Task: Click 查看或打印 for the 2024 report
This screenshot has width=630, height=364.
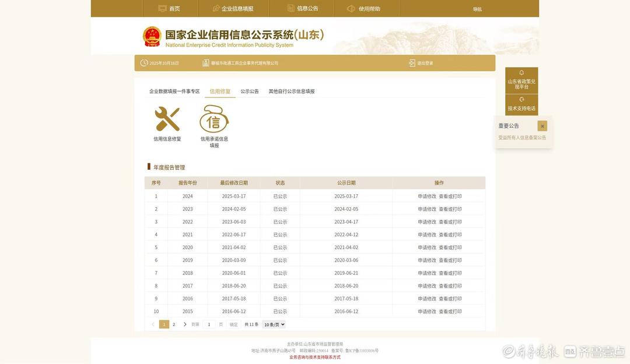Action: (450, 197)
